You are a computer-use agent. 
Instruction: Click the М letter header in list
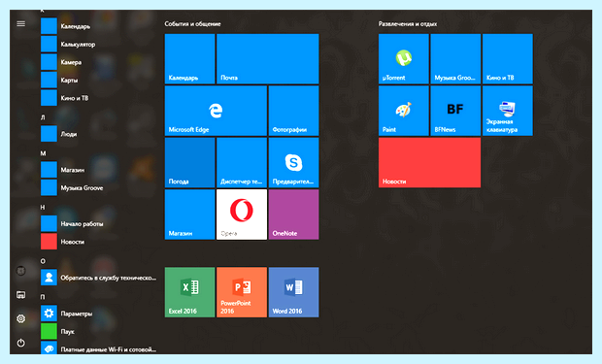pyautogui.click(x=44, y=153)
